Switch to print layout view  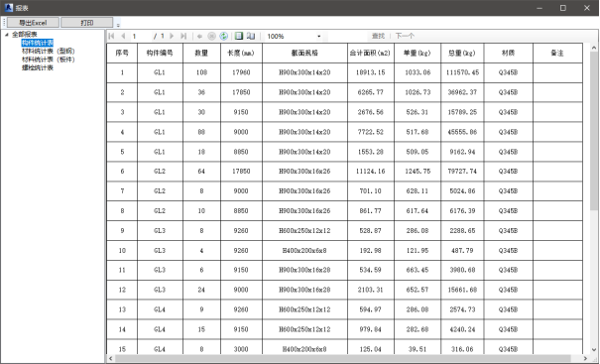(x=239, y=36)
